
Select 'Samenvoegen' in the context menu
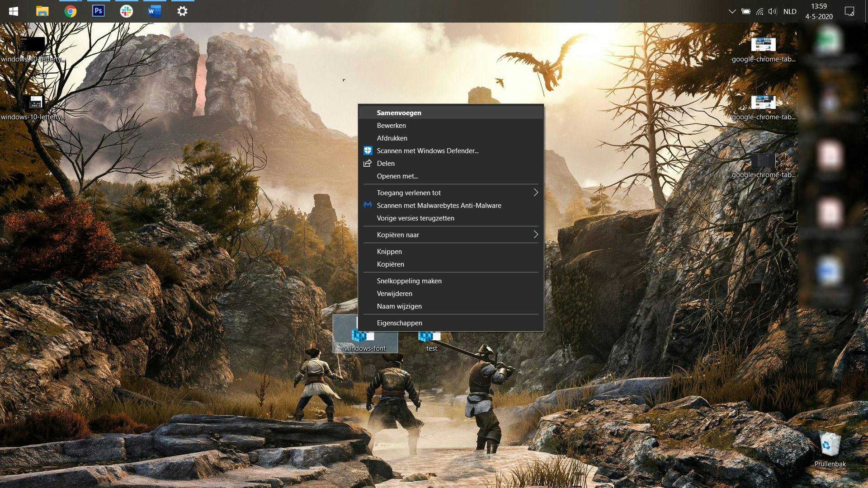tap(399, 113)
